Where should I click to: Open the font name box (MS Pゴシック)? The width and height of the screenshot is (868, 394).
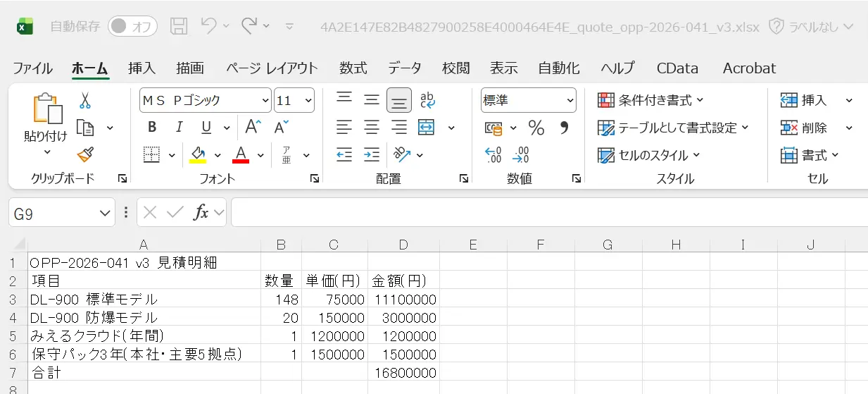tap(205, 101)
